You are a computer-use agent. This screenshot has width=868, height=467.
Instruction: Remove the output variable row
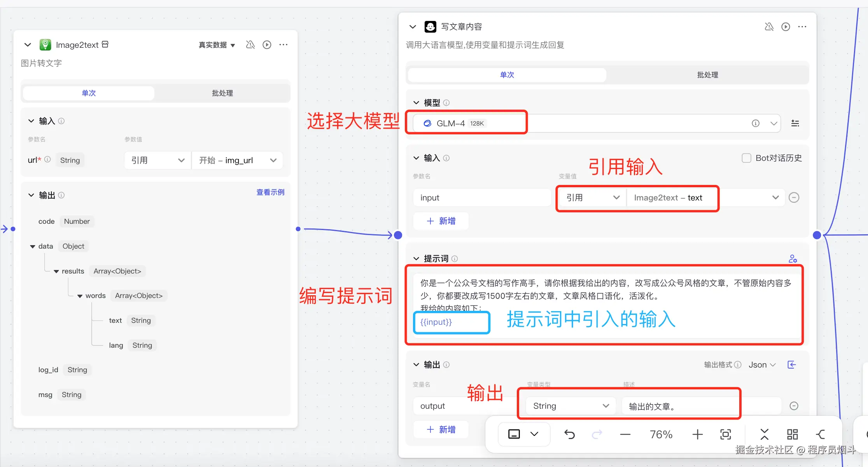(794, 406)
